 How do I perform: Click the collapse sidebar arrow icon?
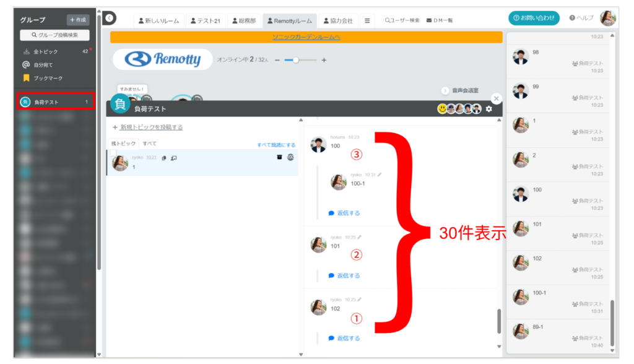point(110,19)
